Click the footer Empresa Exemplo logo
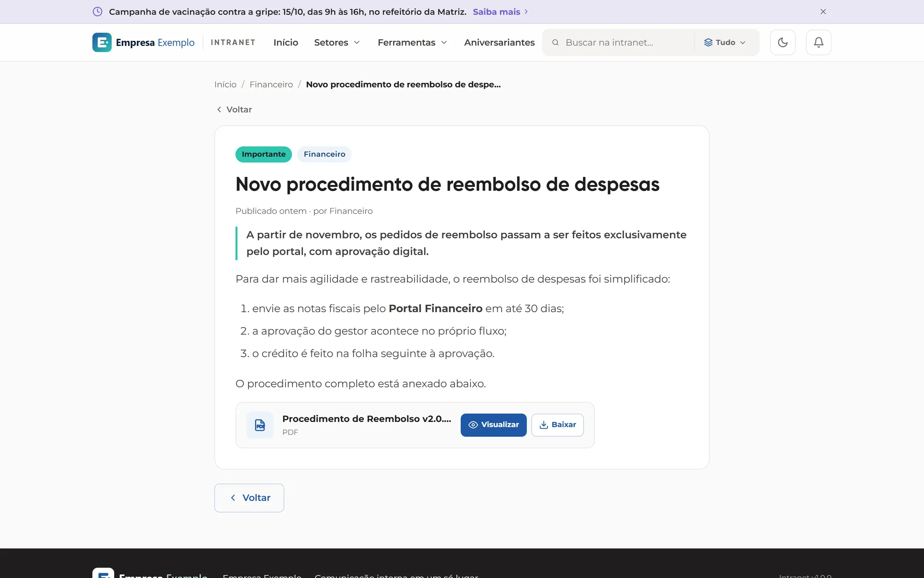The width and height of the screenshot is (924, 578). (150, 573)
